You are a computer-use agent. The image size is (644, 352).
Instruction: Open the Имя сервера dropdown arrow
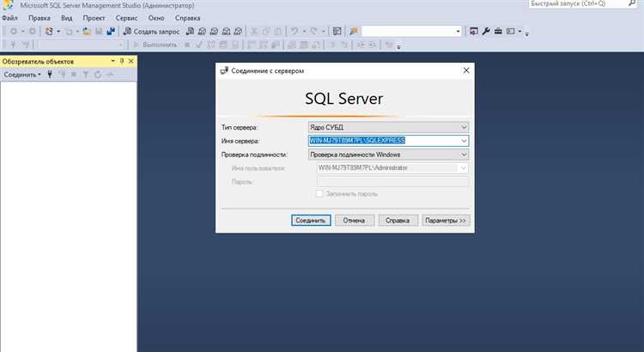pos(464,141)
